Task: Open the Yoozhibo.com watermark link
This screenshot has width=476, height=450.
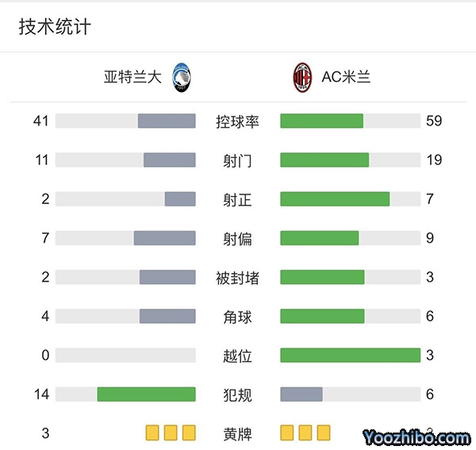Action: click(x=417, y=437)
